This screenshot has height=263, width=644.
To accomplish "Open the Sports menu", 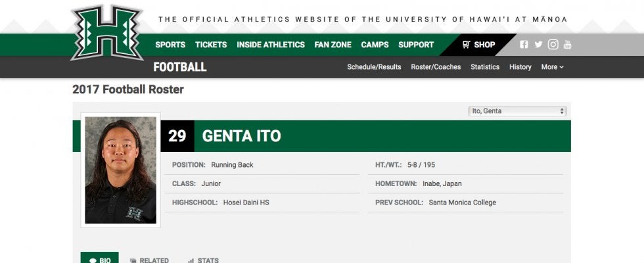I will (170, 45).
